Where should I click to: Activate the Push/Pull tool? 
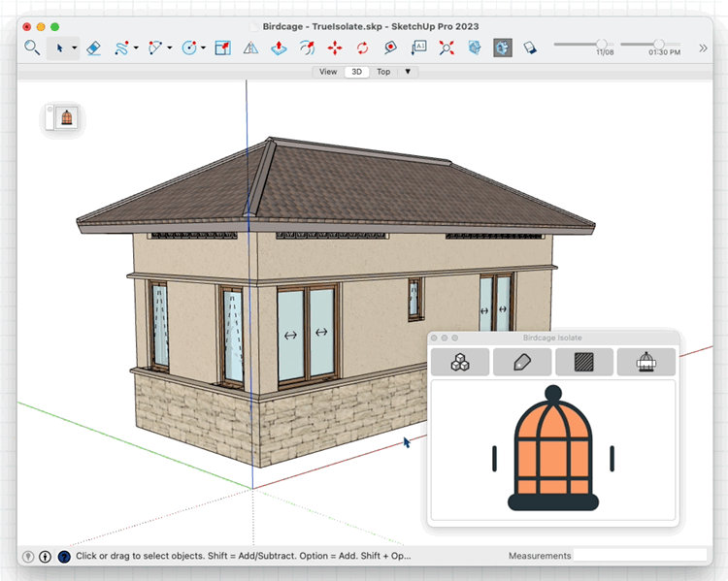point(278,47)
